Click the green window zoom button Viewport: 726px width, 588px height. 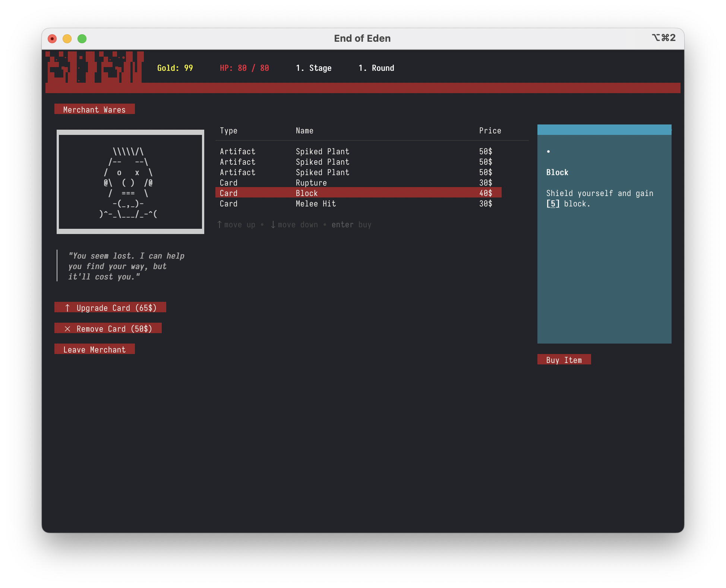(x=82, y=39)
